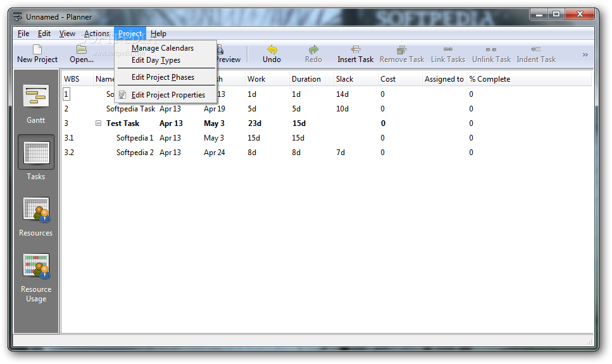Choose Edit Project Phases menu entry
612x364 pixels.
point(165,77)
